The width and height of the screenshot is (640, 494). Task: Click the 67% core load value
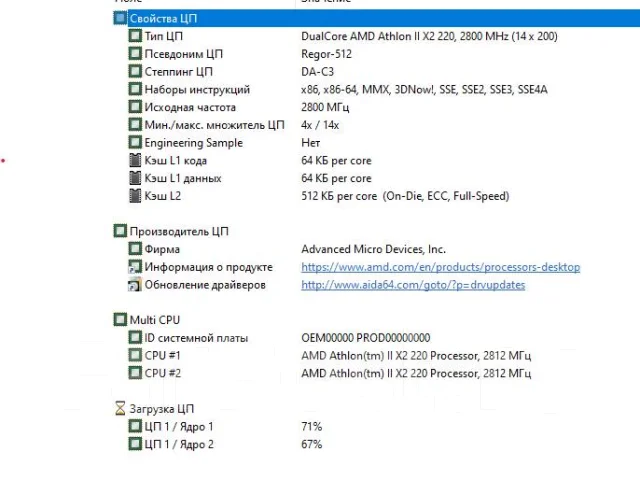pos(311,444)
